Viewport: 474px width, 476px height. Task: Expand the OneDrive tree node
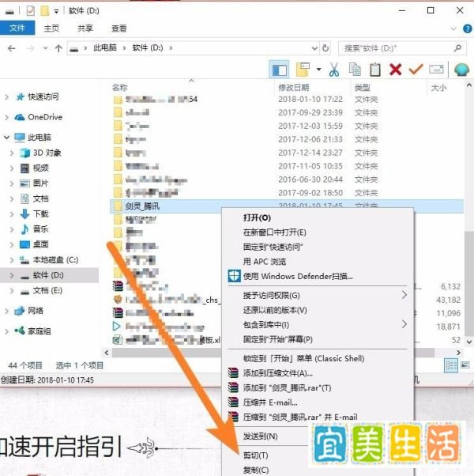(x=6, y=117)
